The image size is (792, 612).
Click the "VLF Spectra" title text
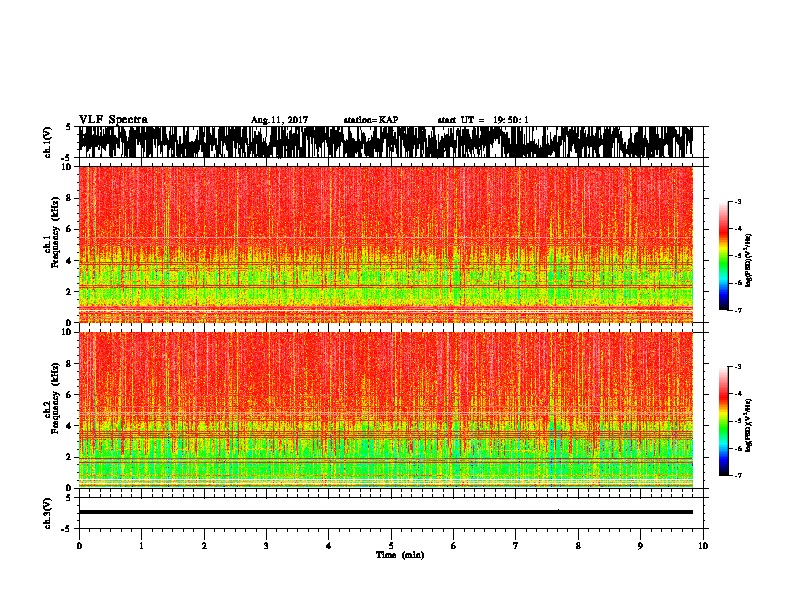pos(113,120)
